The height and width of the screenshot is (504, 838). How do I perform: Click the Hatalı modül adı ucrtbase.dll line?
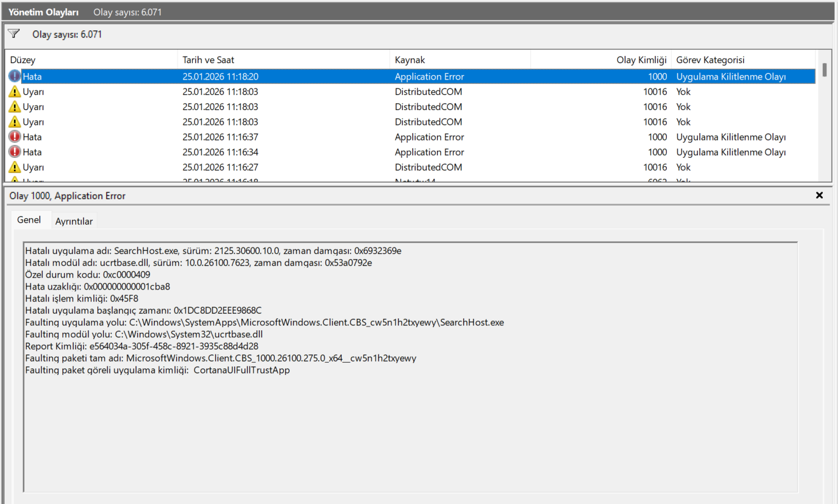point(199,262)
